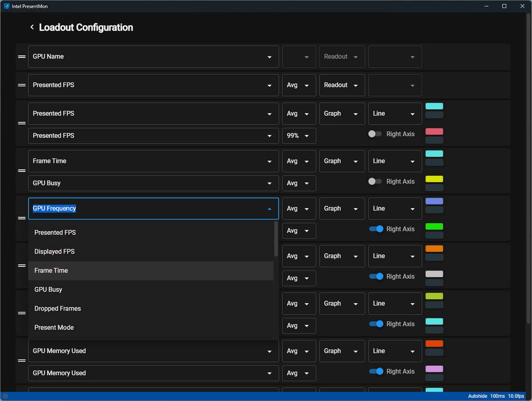
Task: Open the Line style dropdown for GPU Memory Used
Action: 394,351
